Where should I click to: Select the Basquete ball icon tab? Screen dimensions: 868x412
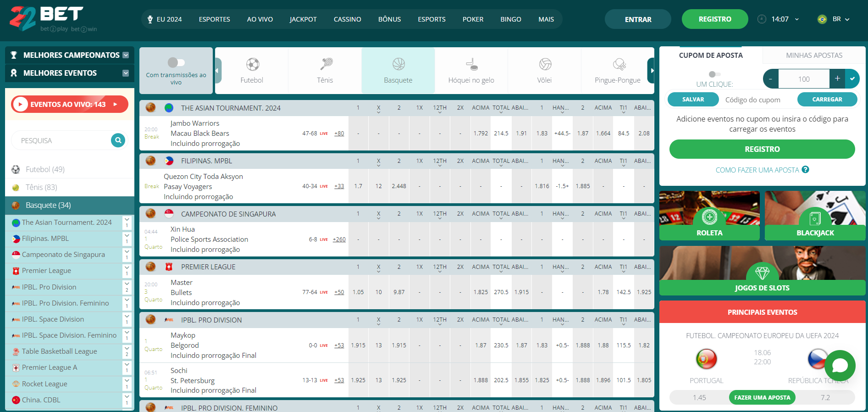(x=398, y=64)
